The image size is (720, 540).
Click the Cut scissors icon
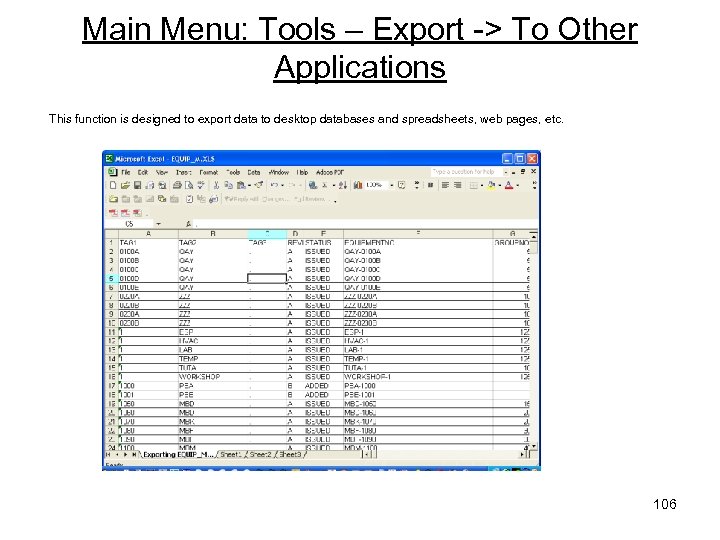coord(216,185)
